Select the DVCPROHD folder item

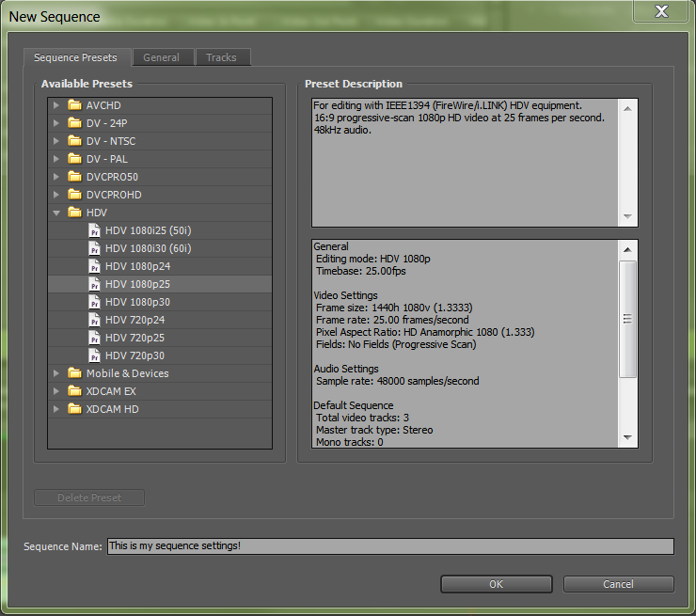pyautogui.click(x=114, y=195)
